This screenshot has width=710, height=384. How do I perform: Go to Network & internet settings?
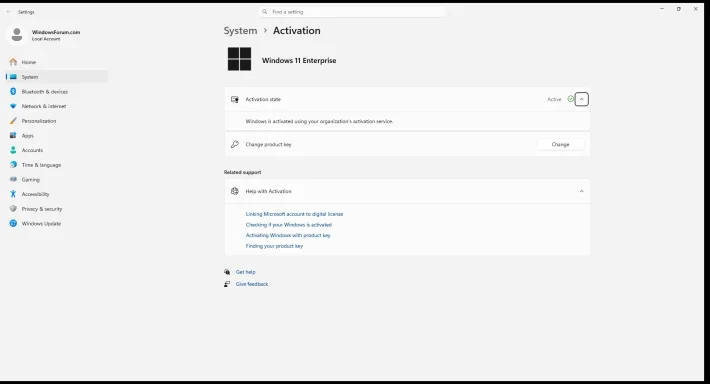(x=58, y=106)
